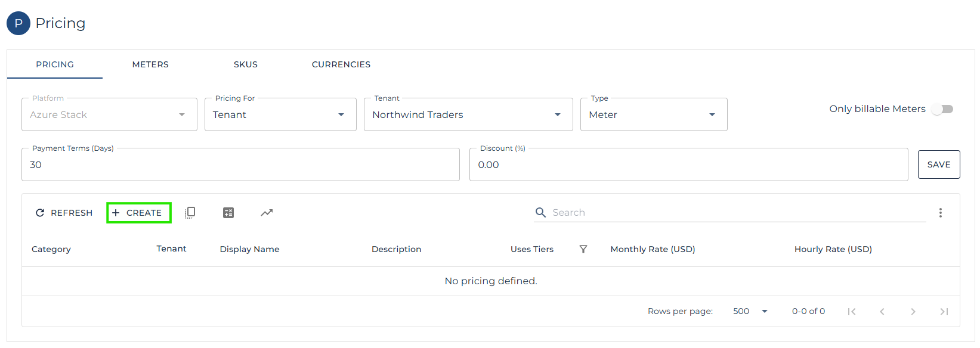Image resolution: width=980 pixels, height=348 pixels.
Task: Click the Refresh button
Action: tap(64, 213)
